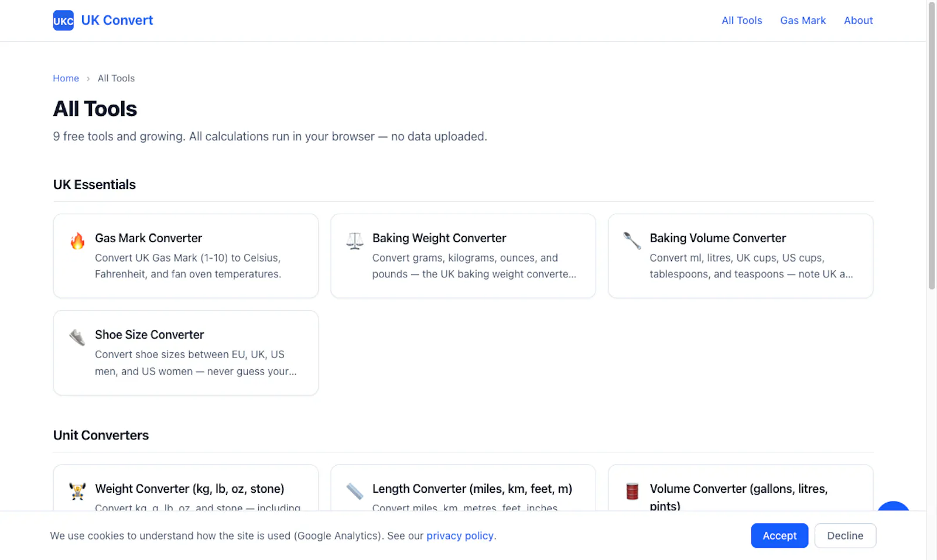
Task: Go to Home via breadcrumb
Action: [66, 78]
